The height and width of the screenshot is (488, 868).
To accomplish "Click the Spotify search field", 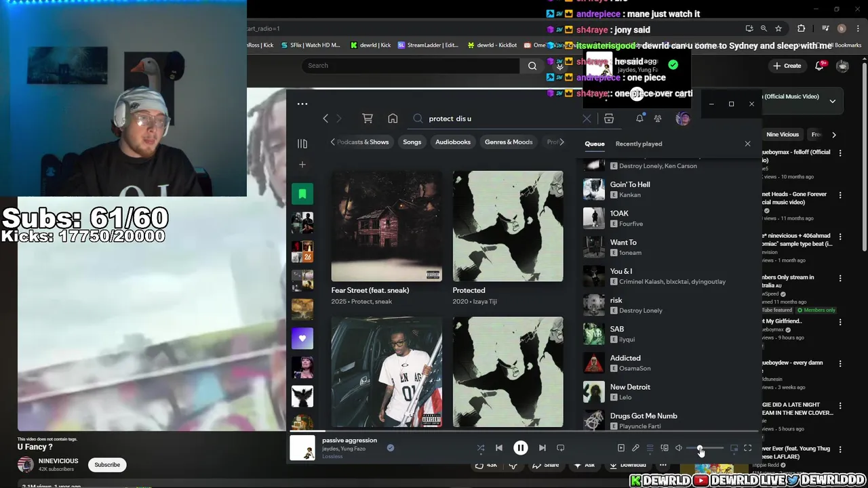I will (502, 119).
